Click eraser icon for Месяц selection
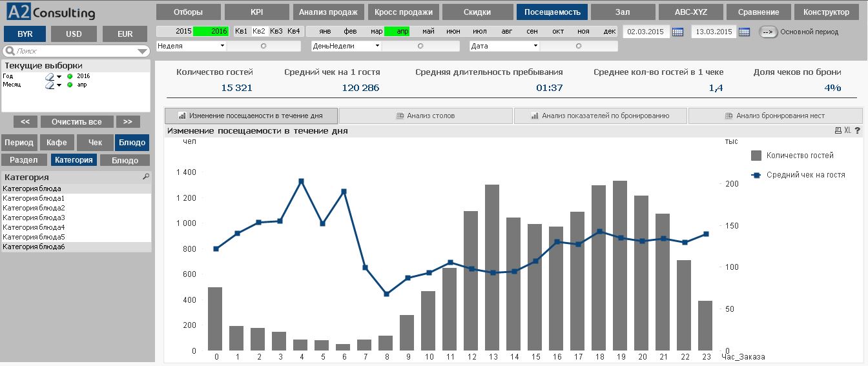The width and height of the screenshot is (868, 366). 49,85
